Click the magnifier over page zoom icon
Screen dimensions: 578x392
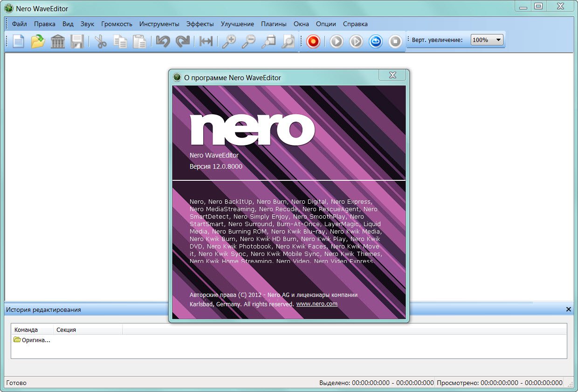(x=289, y=41)
